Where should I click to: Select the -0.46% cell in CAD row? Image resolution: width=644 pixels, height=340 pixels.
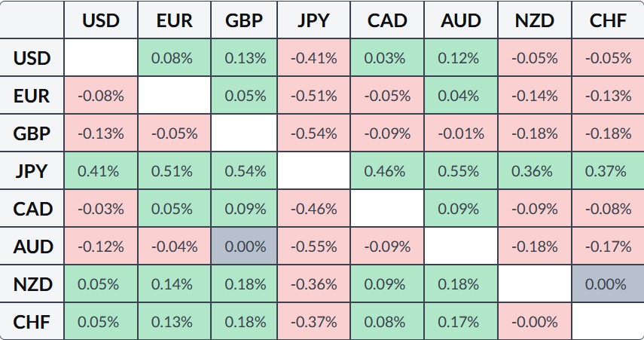315,209
